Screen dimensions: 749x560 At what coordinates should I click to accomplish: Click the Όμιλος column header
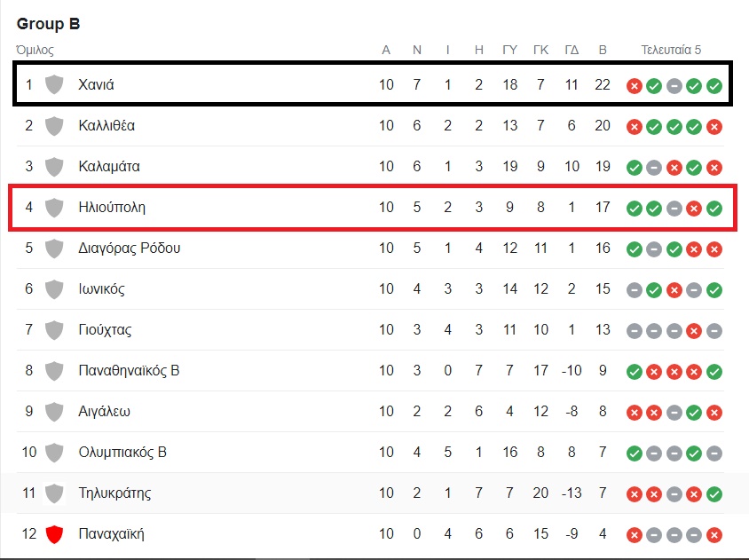pos(35,50)
